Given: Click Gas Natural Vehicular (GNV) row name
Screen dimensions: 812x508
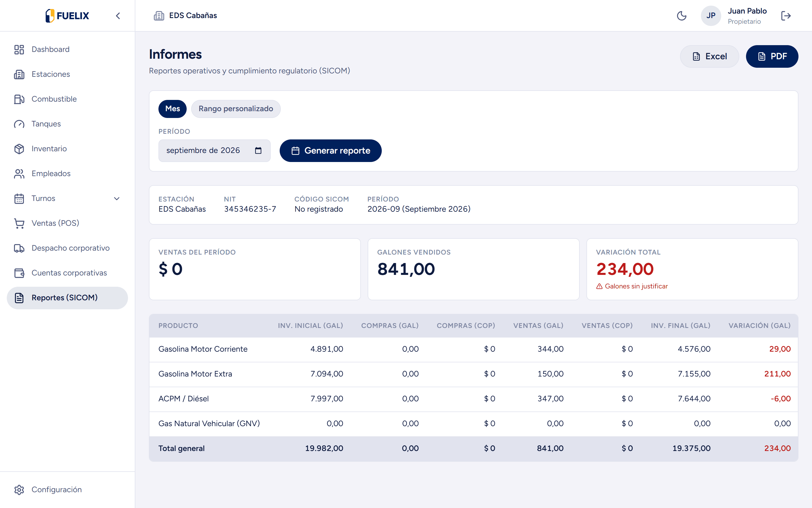Looking at the screenshot, I should tap(209, 424).
